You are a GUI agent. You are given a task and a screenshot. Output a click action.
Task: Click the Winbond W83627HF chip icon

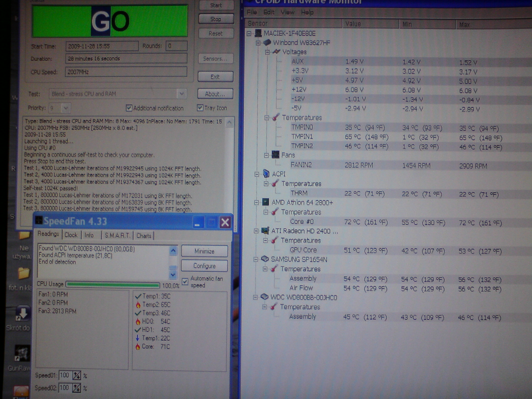coord(267,42)
